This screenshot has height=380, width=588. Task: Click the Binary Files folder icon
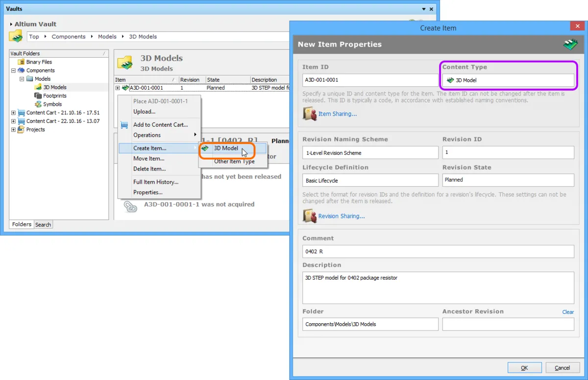22,62
